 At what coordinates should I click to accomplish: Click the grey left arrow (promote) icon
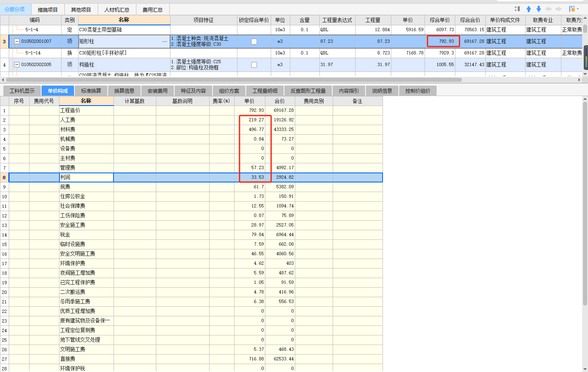(548, 9)
